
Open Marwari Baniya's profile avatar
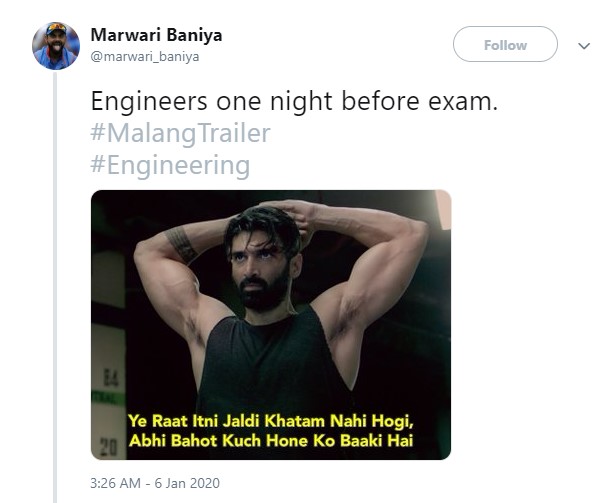click(x=56, y=46)
